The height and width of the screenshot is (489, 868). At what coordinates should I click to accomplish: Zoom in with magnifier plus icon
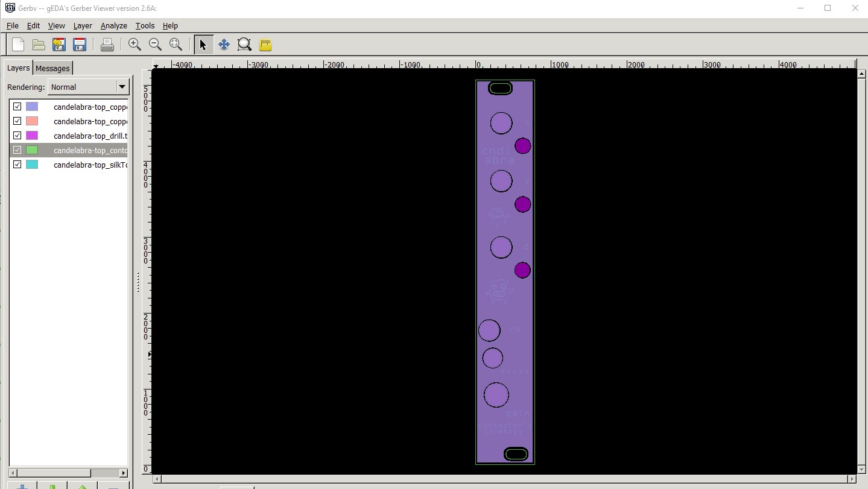tap(135, 45)
